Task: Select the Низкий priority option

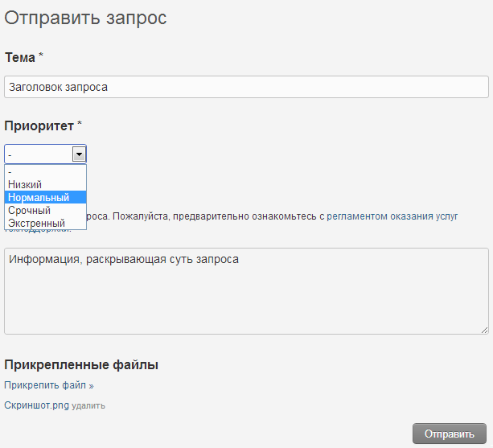Action: (x=25, y=184)
